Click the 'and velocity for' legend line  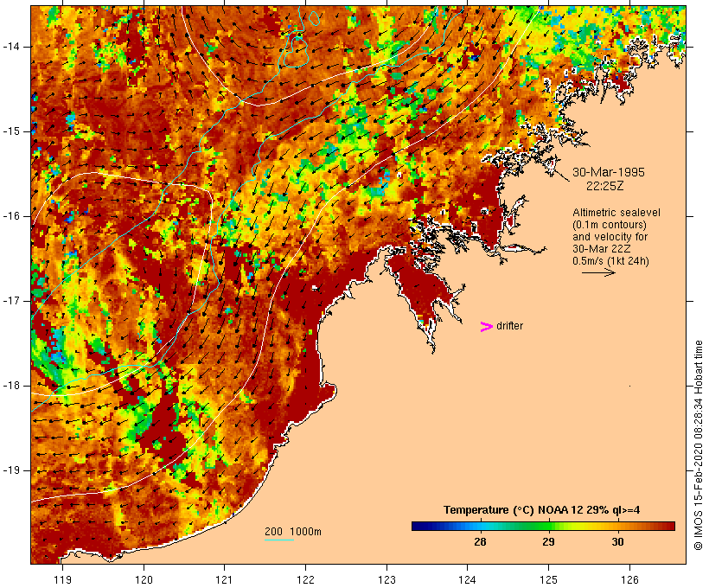click(610, 237)
